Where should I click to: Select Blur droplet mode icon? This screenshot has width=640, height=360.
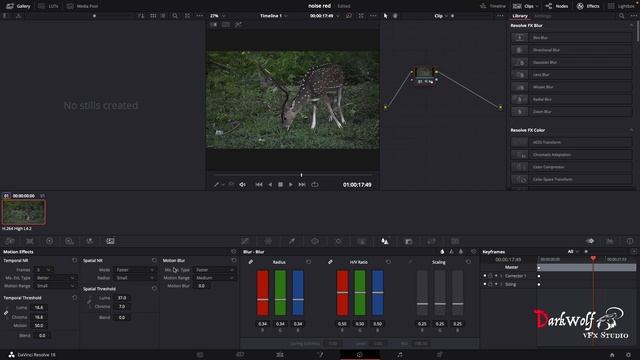click(x=442, y=252)
